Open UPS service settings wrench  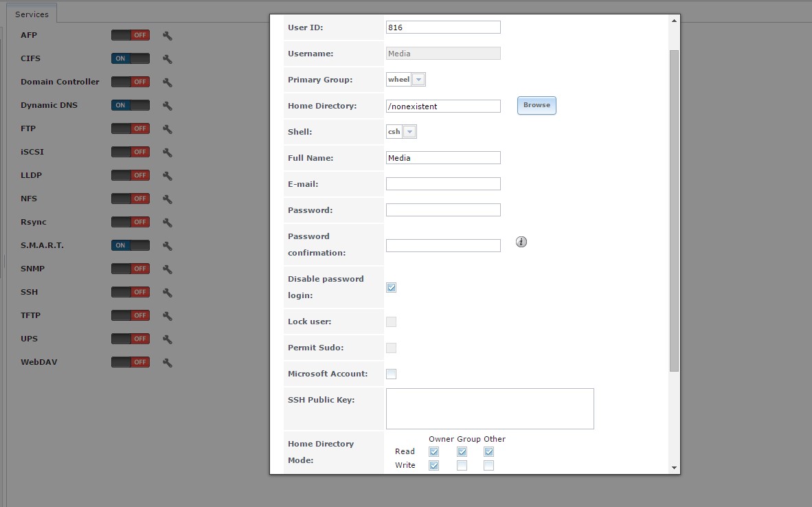pyautogui.click(x=167, y=339)
